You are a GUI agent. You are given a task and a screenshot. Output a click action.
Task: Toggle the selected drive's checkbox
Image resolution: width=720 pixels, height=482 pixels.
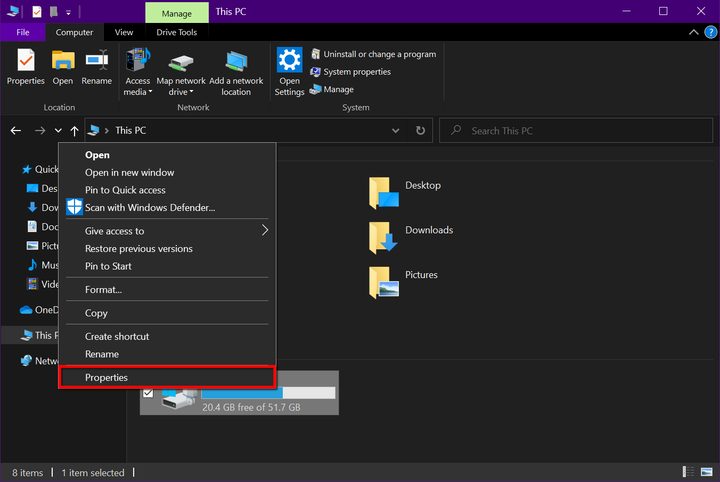point(148,393)
